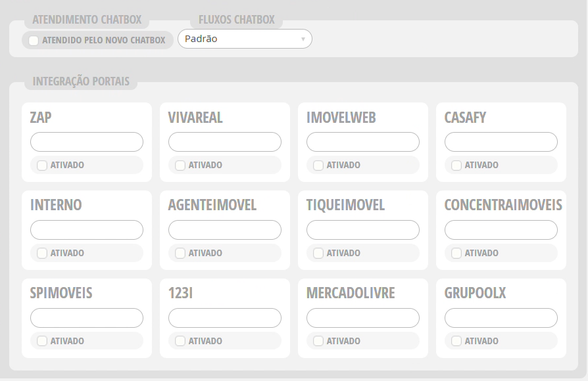Activate the VIVAREAL Ativado checkbox

[180, 166]
